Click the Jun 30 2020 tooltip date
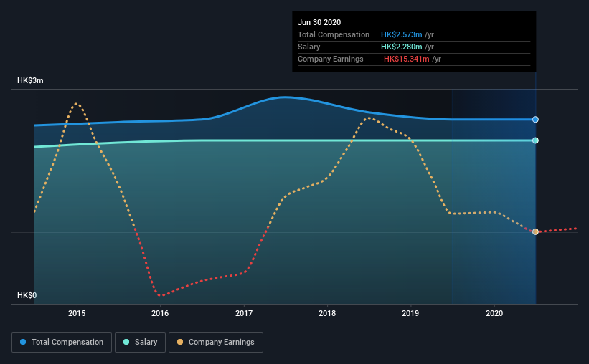 coord(319,22)
